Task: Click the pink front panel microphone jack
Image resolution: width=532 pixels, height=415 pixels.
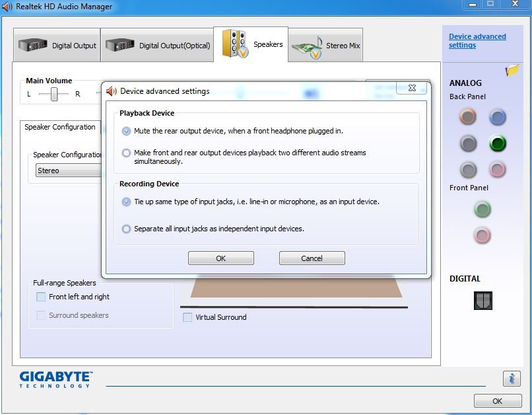Action: point(482,235)
